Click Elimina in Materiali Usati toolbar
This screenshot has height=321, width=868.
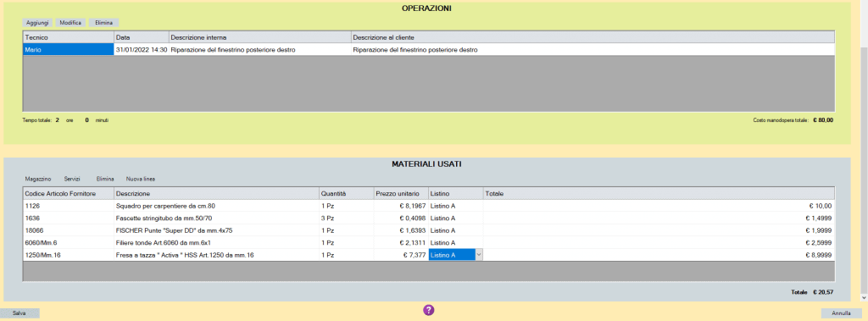pos(104,180)
